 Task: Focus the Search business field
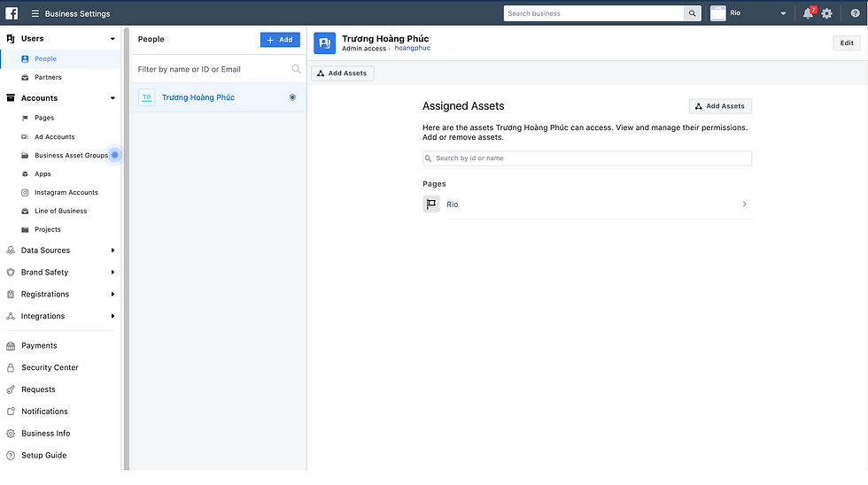click(x=593, y=13)
